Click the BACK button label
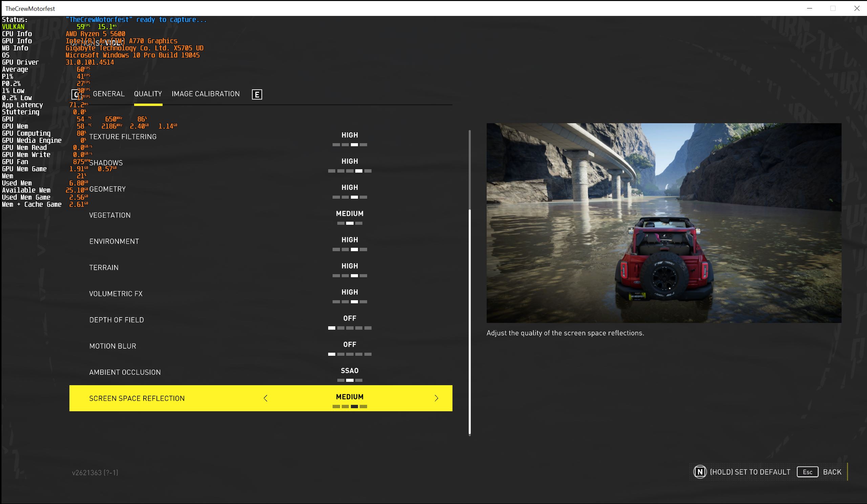 pyautogui.click(x=832, y=472)
